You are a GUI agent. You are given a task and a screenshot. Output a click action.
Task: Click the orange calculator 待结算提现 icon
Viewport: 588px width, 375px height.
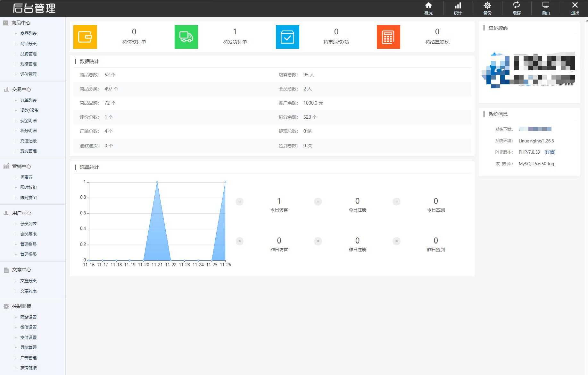[x=388, y=37]
